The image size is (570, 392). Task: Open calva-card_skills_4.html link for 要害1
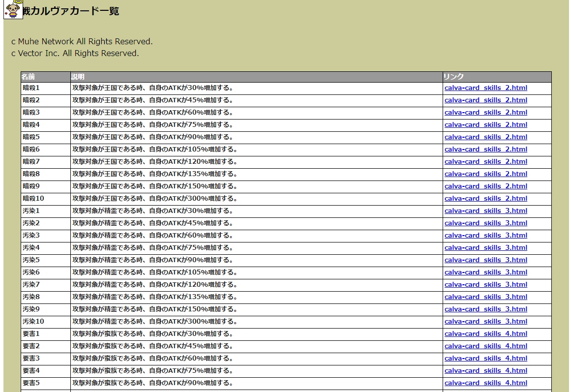(485, 334)
